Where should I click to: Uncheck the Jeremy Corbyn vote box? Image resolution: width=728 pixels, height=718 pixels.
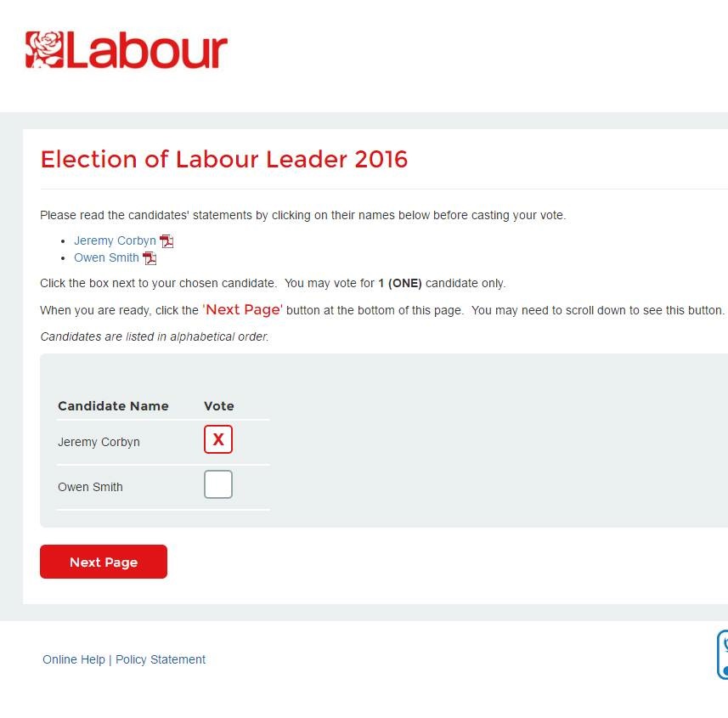point(218,439)
